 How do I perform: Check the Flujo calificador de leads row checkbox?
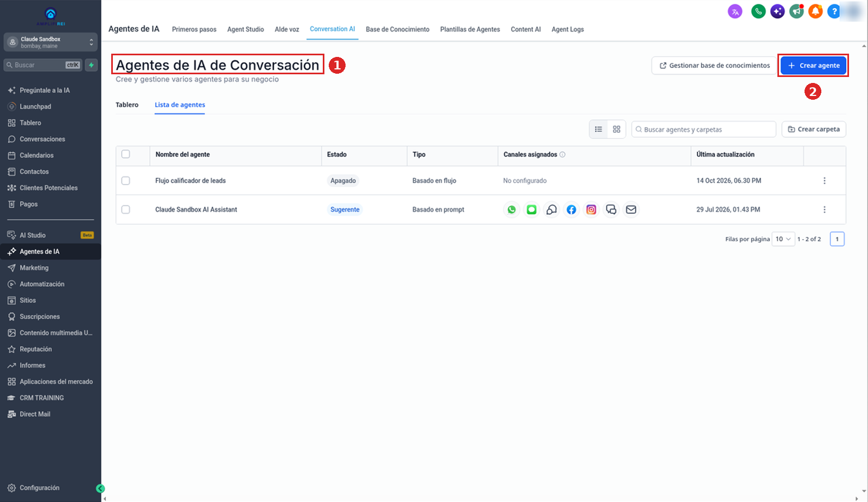126,181
